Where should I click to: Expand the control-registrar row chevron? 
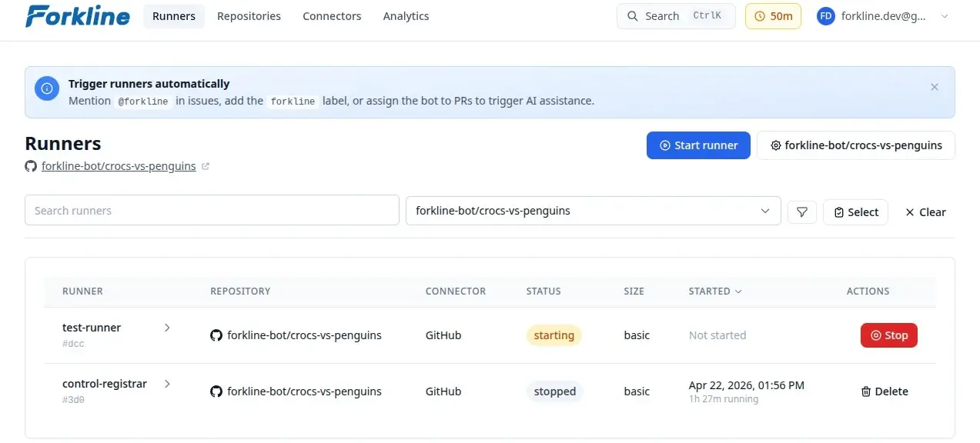click(167, 384)
